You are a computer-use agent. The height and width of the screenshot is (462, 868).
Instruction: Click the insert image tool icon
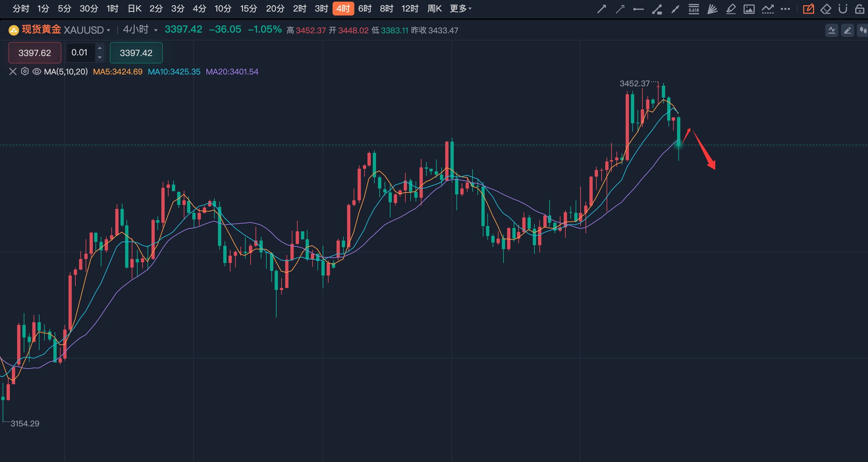click(749, 9)
